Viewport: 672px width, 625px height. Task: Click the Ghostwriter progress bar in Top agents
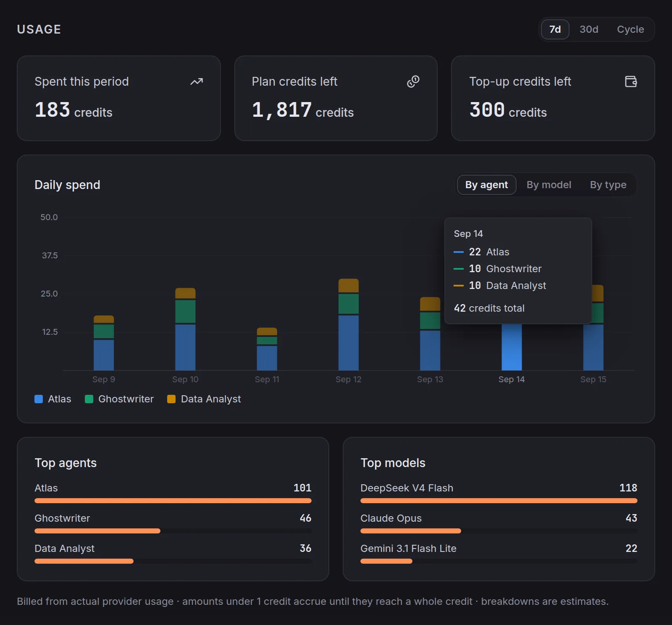(173, 531)
